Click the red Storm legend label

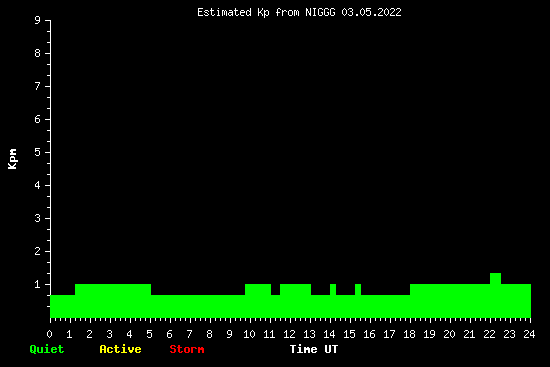pos(187,349)
